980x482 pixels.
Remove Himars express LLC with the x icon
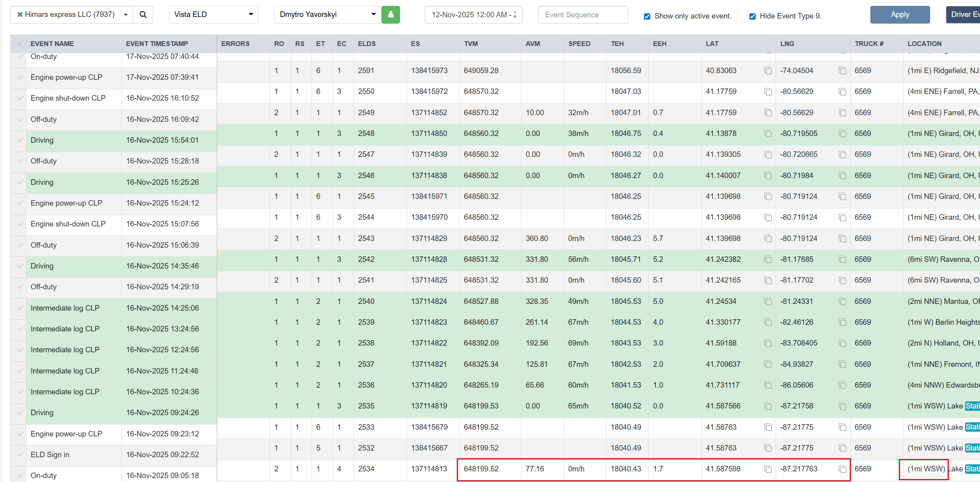point(20,15)
